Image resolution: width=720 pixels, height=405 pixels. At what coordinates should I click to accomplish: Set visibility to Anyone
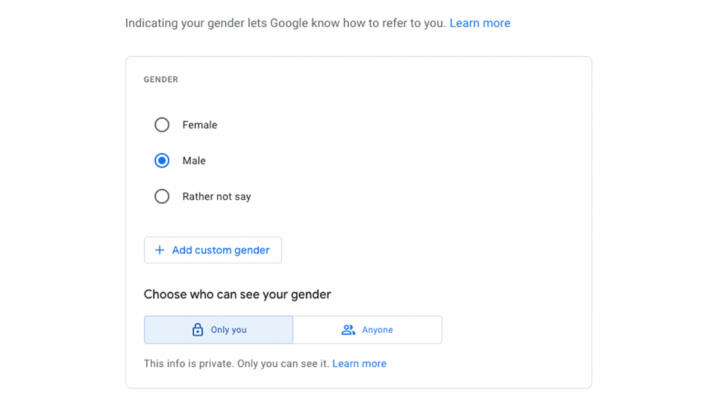[367, 330]
